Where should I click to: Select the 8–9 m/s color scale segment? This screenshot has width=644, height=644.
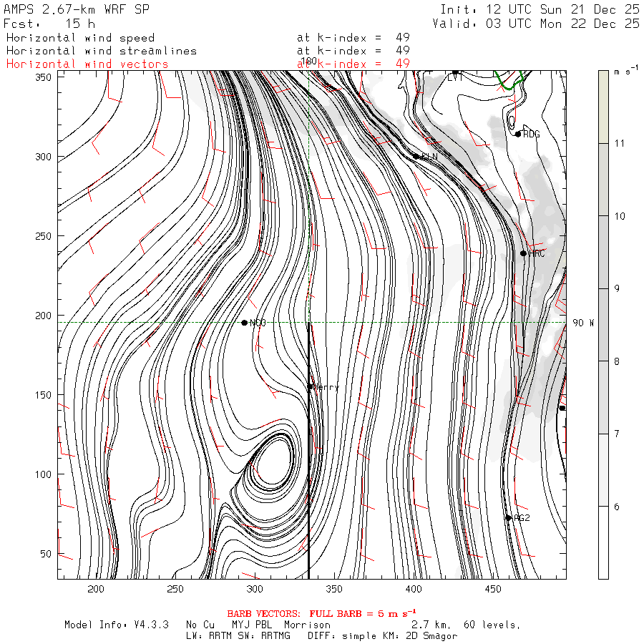point(603,325)
